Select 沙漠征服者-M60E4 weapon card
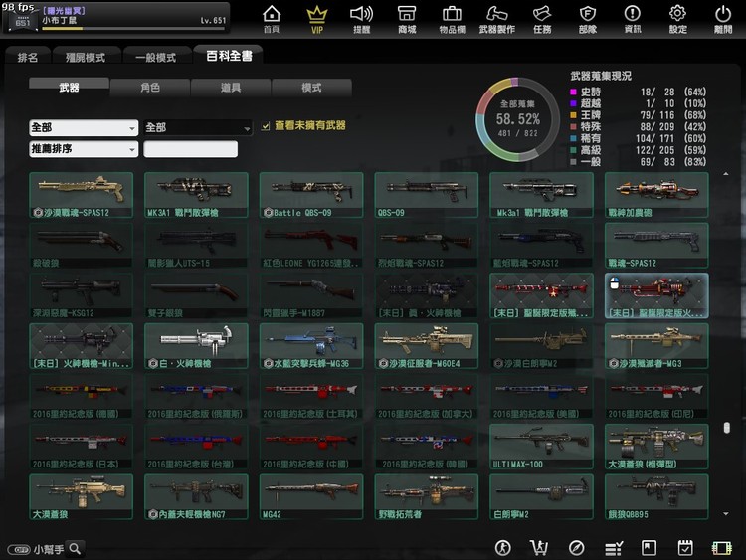This screenshot has height=560, width=746. click(427, 346)
